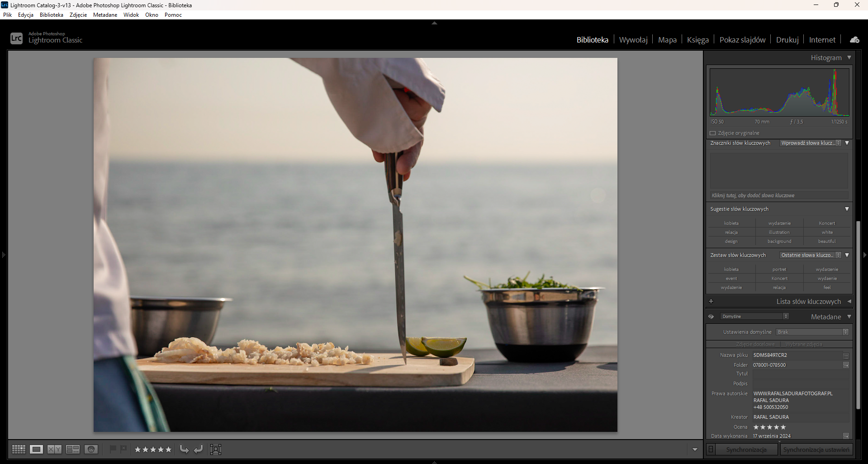Add keyword with plus icon in Lista słów kluczowych
868x464 pixels.
tap(711, 301)
